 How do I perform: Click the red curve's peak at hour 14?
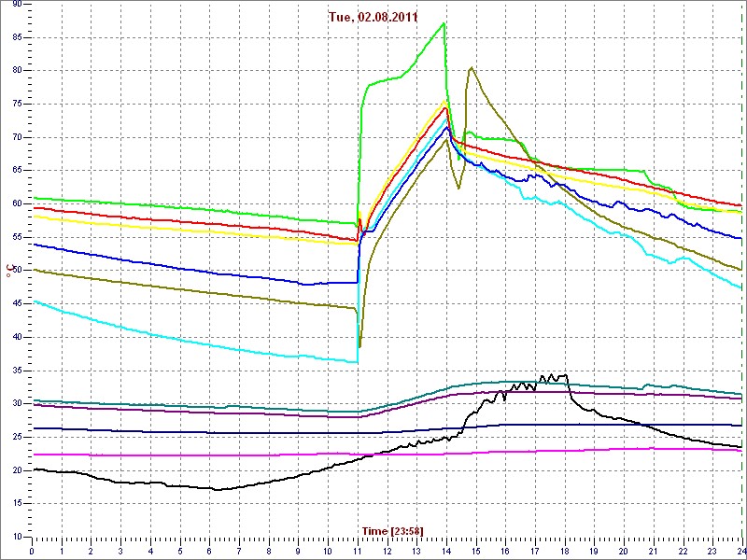click(445, 108)
